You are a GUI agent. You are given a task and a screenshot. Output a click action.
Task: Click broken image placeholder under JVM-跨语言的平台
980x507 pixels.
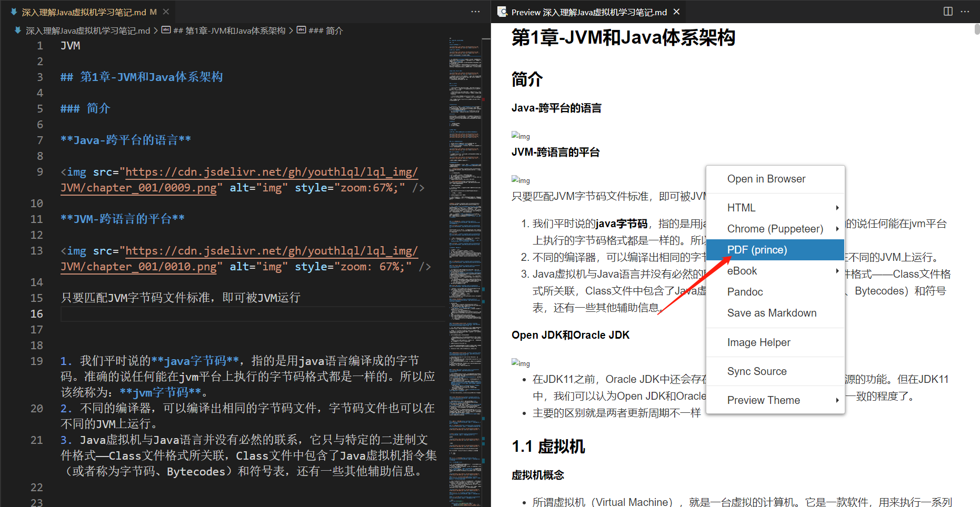coord(520,180)
